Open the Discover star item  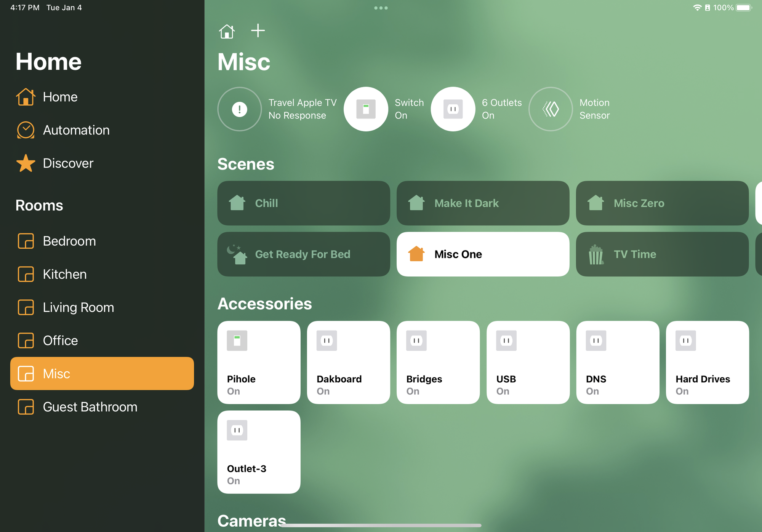[68, 163]
